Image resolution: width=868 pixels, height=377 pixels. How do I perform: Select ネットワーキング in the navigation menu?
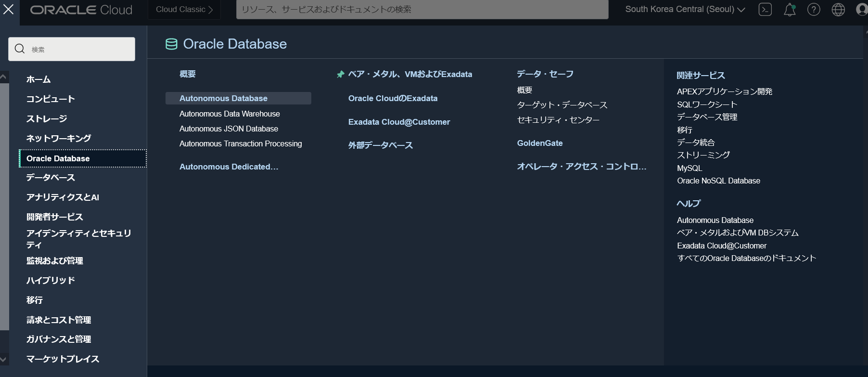(59, 139)
